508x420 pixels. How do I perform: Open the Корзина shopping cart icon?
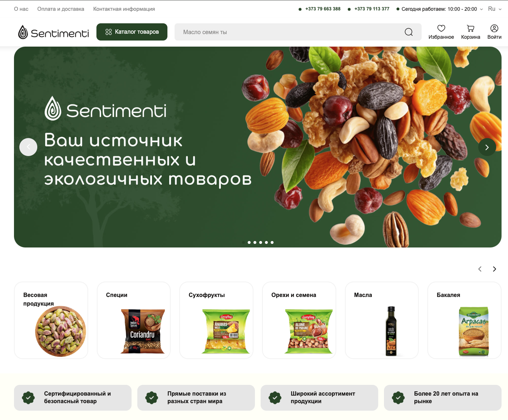(470, 28)
